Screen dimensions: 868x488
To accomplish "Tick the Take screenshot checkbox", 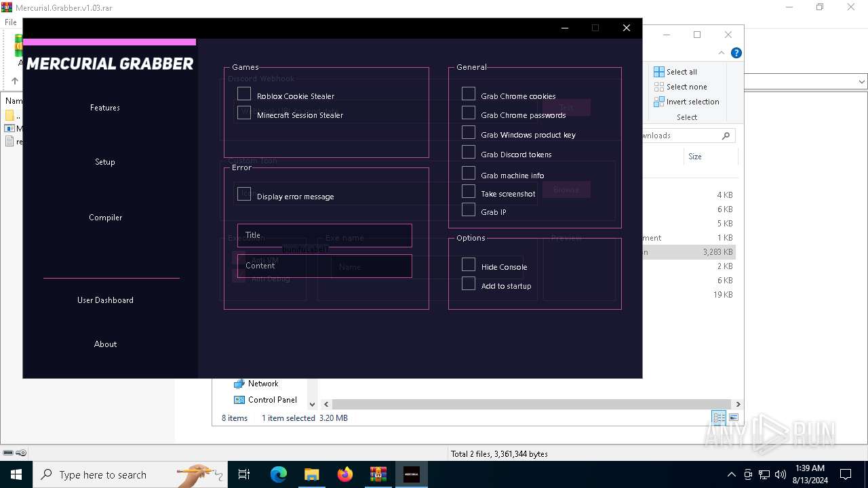I will tap(469, 191).
